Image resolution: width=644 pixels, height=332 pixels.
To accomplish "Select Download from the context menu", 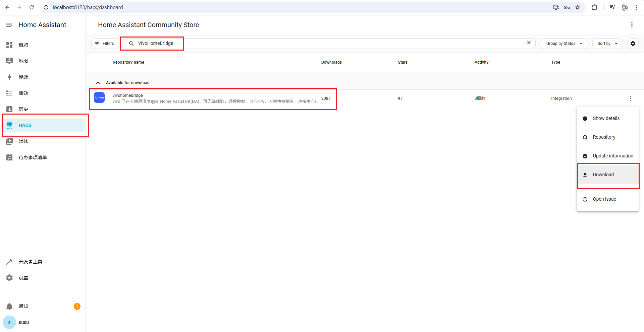I will pos(603,175).
